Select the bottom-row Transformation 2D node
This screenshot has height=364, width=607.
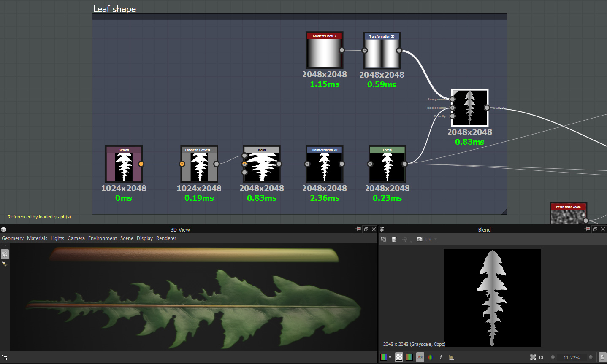pyautogui.click(x=325, y=164)
